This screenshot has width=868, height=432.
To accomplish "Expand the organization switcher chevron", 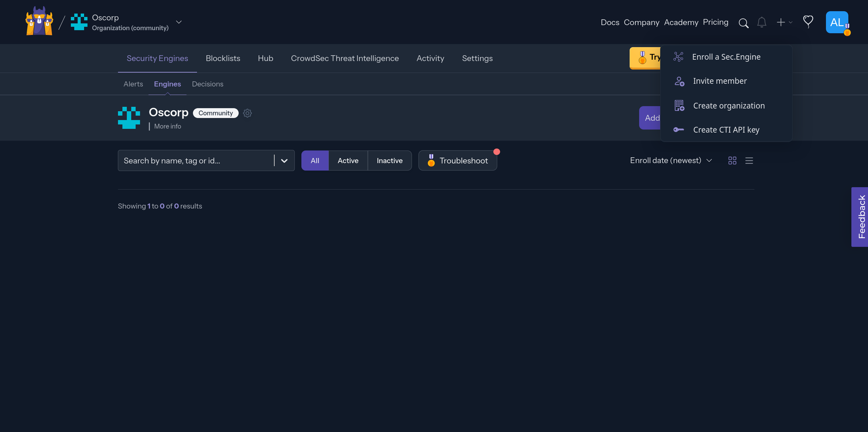I will pyautogui.click(x=179, y=22).
